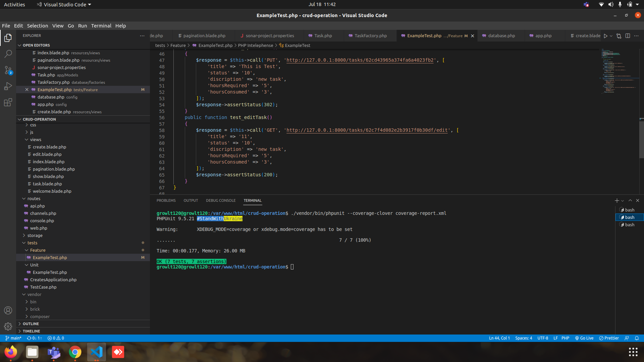Open the Search view in activity bar
The height and width of the screenshot is (362, 644).
coord(8,54)
